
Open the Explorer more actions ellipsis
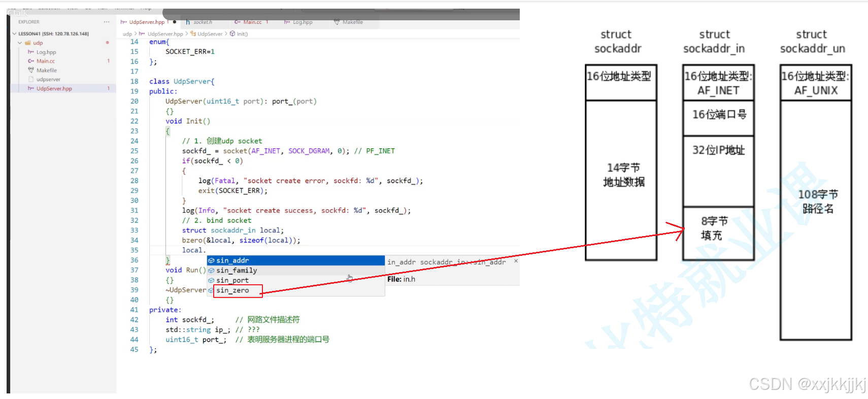tap(107, 22)
